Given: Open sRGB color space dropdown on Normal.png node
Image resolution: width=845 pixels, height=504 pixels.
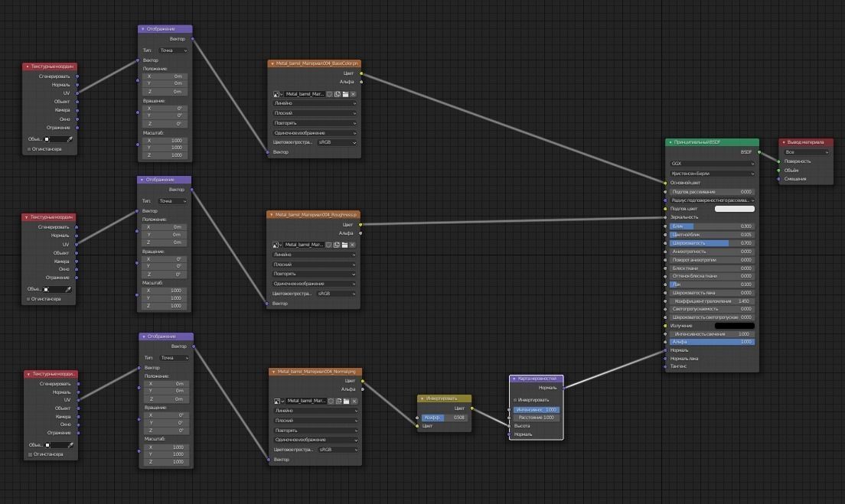Looking at the screenshot, I should tap(338, 450).
